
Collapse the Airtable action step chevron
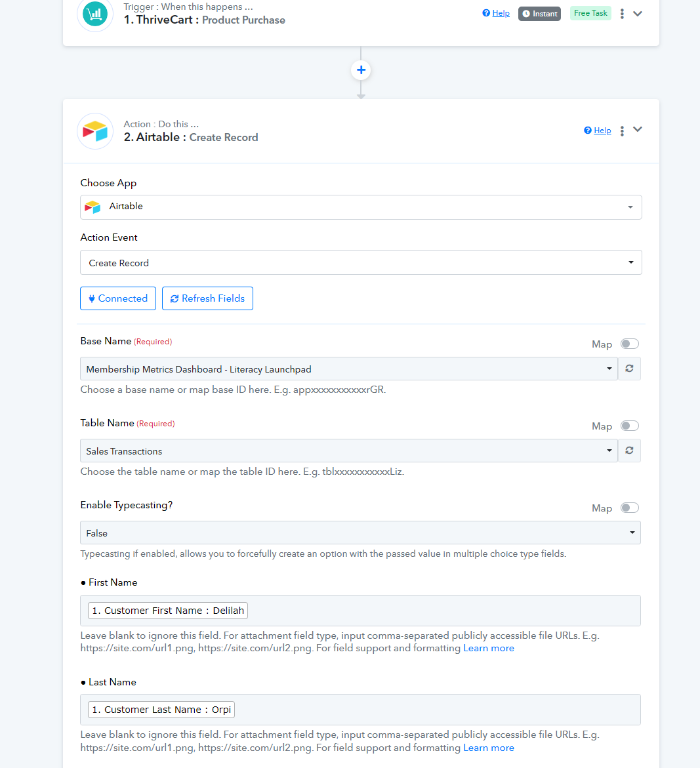[x=637, y=129]
